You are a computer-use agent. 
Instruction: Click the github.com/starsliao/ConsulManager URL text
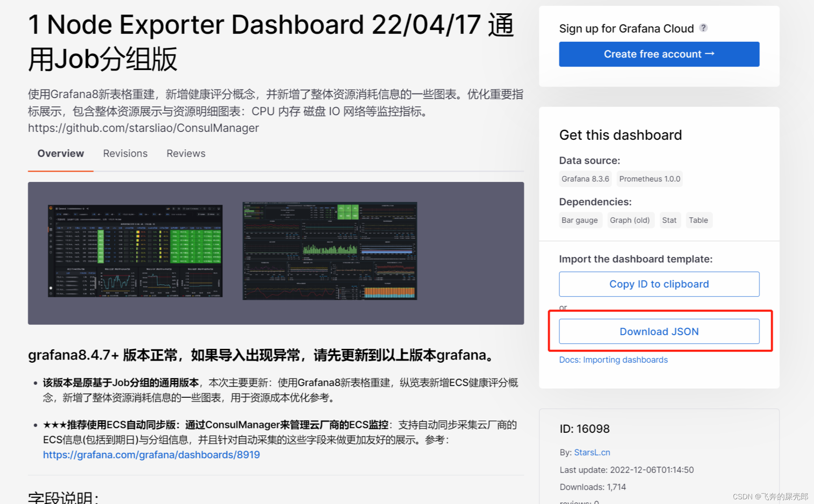[143, 128]
